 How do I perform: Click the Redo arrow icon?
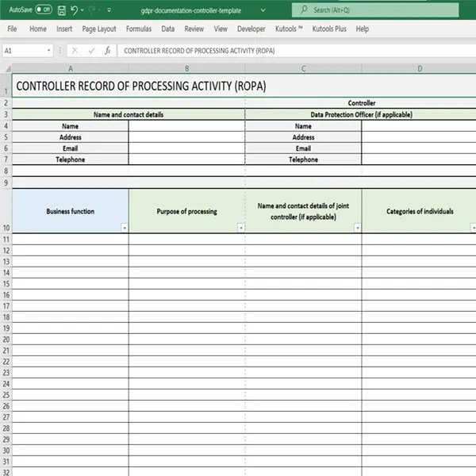[92, 10]
